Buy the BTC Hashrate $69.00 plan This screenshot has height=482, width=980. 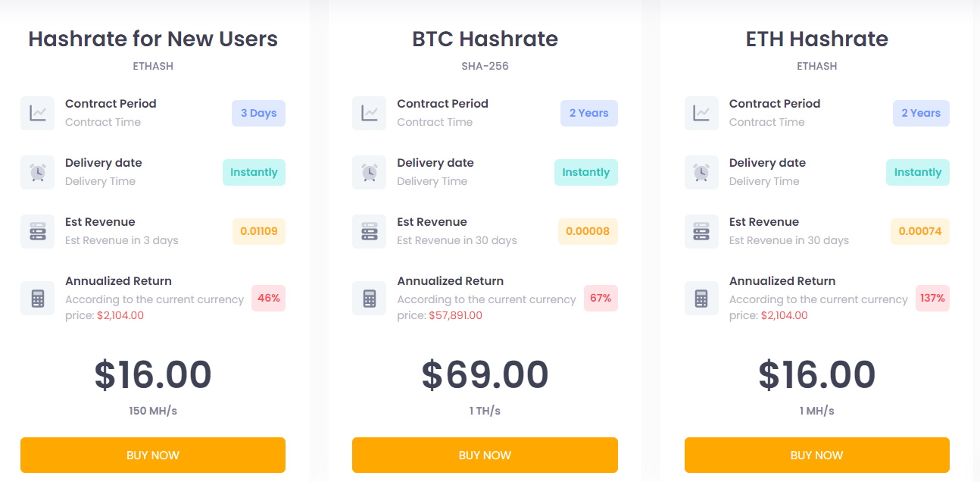[x=485, y=455]
